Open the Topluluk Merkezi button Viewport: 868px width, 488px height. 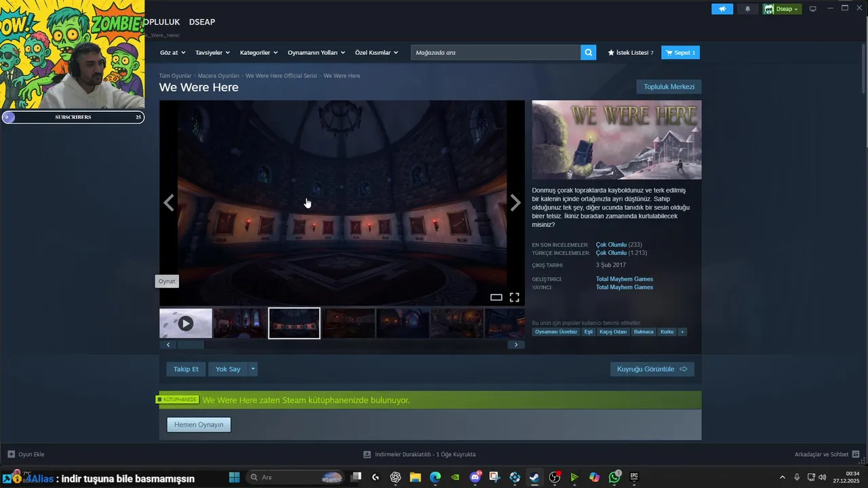[x=669, y=87]
